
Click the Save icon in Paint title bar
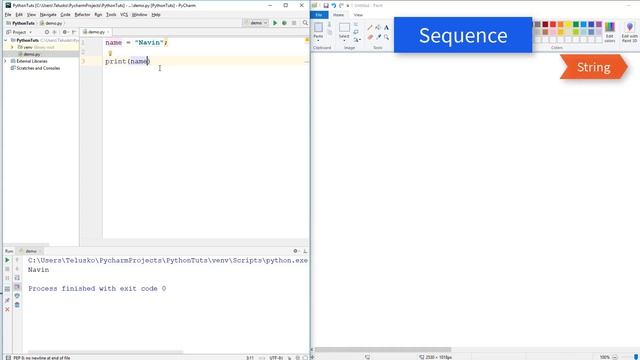tap(326, 5)
